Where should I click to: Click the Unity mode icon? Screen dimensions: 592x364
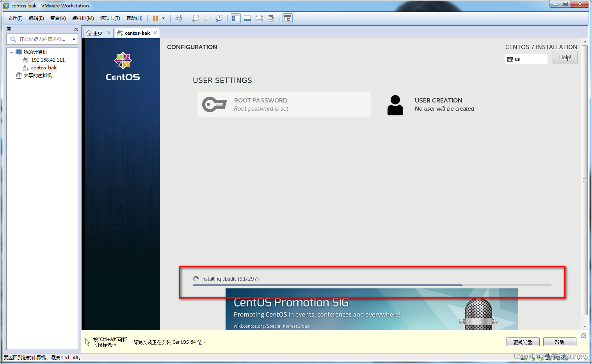pos(271,18)
